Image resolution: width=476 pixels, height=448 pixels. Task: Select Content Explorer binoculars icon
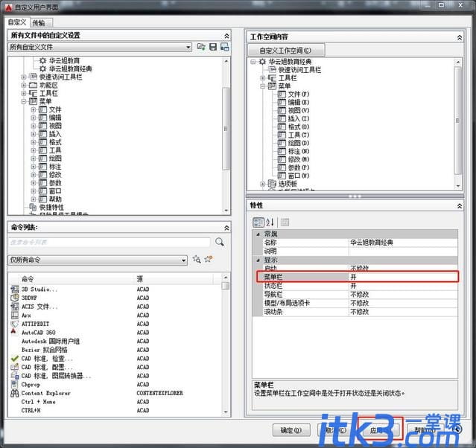pos(15,393)
